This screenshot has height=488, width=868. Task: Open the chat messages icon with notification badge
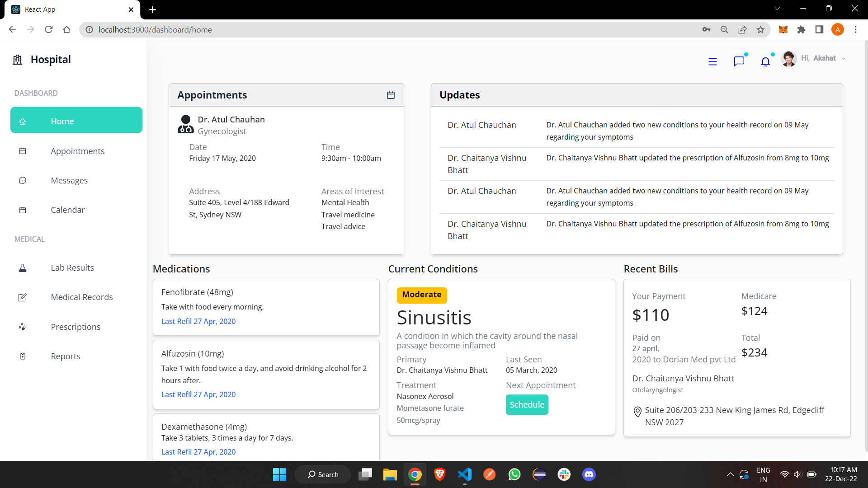point(739,61)
